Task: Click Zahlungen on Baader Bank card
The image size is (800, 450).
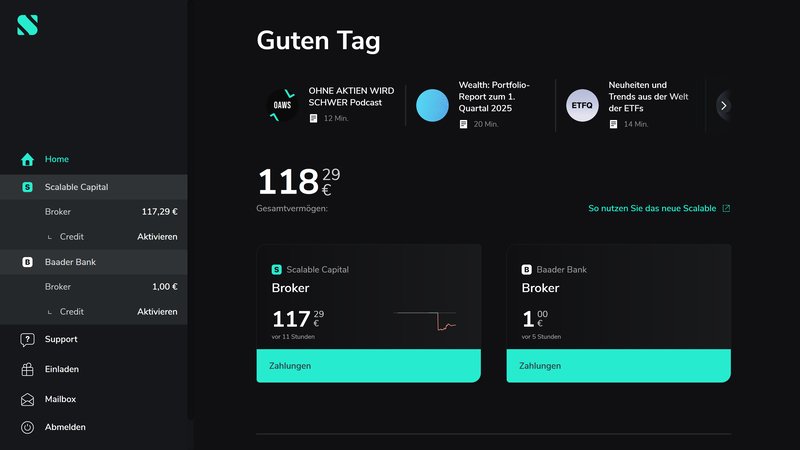Action: click(618, 366)
